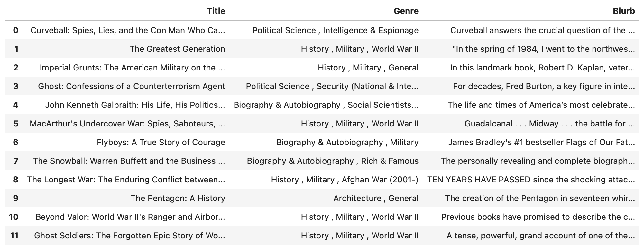Click the Title column header
644x251 pixels.
(x=216, y=11)
